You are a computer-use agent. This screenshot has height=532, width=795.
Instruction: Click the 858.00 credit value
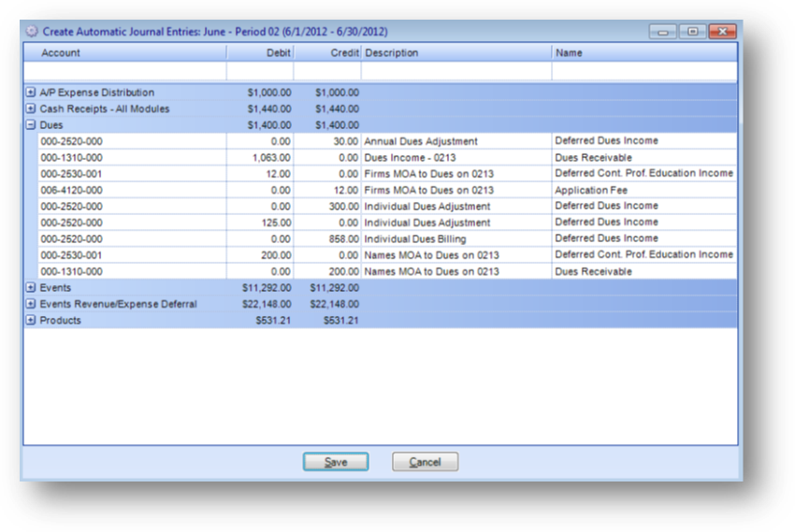[344, 238]
